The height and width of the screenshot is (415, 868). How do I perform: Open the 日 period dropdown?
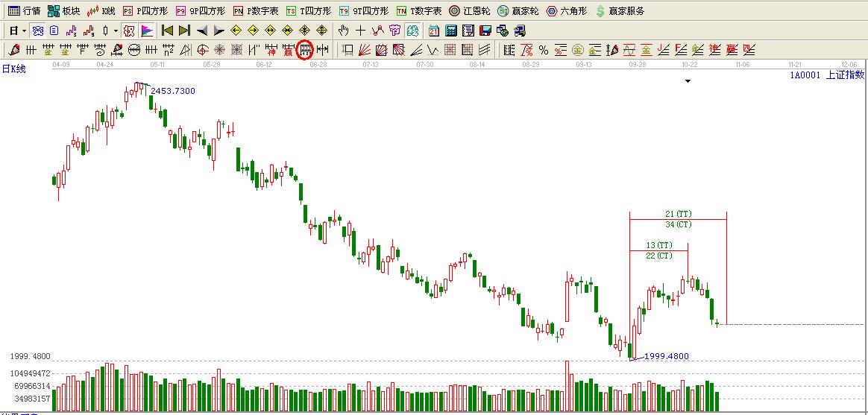[18, 31]
